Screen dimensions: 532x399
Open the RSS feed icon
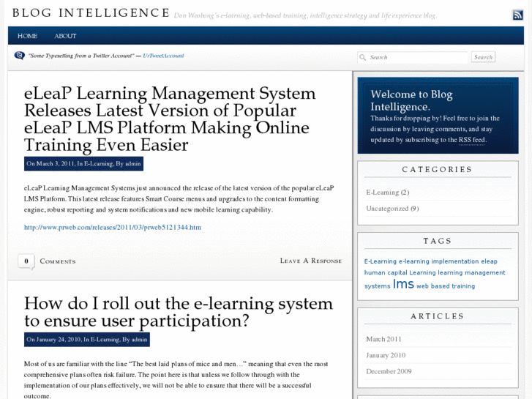point(517,15)
